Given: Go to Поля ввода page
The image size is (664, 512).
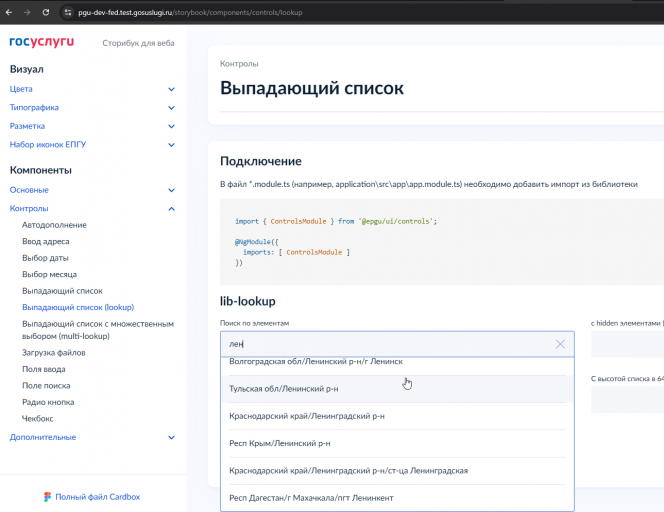Looking at the screenshot, I should (44, 369).
